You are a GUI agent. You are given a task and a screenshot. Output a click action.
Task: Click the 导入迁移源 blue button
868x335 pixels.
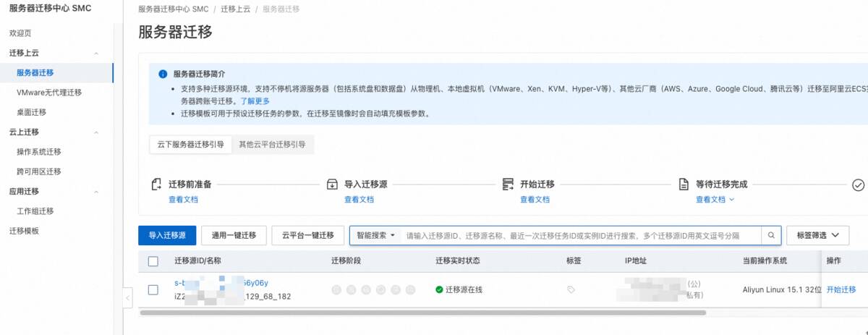coord(167,235)
